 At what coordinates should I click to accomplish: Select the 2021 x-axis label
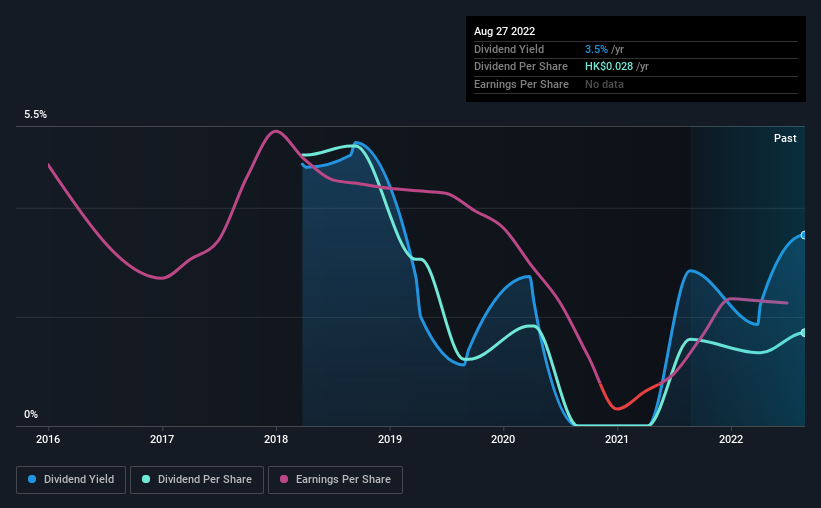point(617,439)
